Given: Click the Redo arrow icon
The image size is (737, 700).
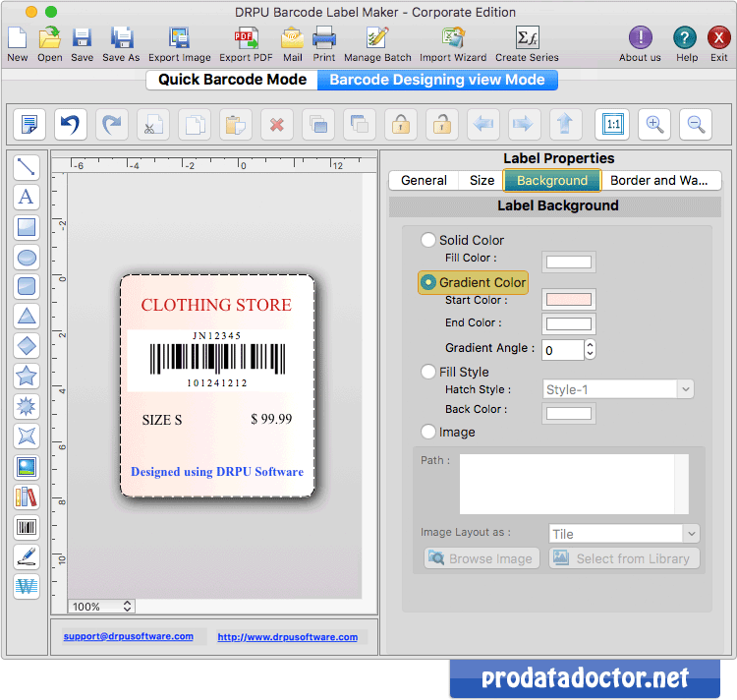Looking at the screenshot, I should tap(112, 125).
